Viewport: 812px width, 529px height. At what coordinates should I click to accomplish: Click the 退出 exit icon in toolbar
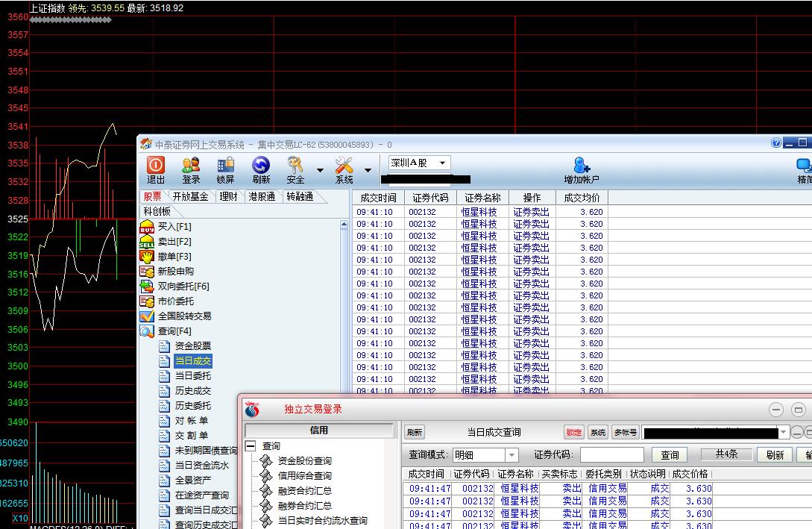tap(155, 170)
